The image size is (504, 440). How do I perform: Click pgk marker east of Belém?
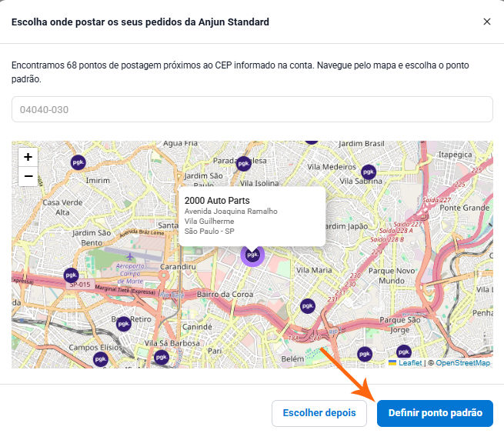[x=362, y=353]
